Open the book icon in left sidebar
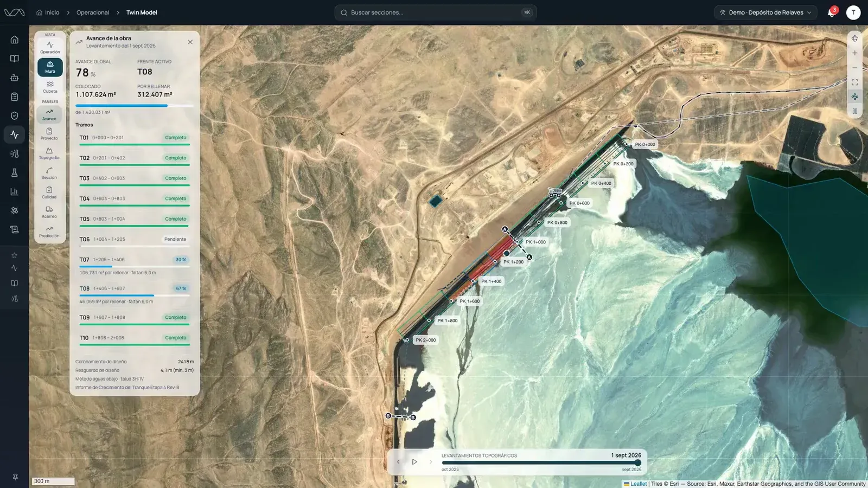 15,59
